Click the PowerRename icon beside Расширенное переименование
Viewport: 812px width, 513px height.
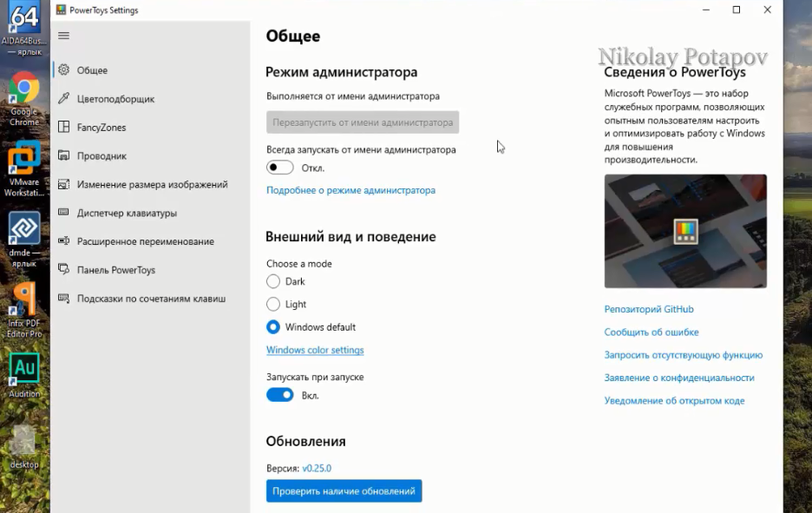click(63, 240)
